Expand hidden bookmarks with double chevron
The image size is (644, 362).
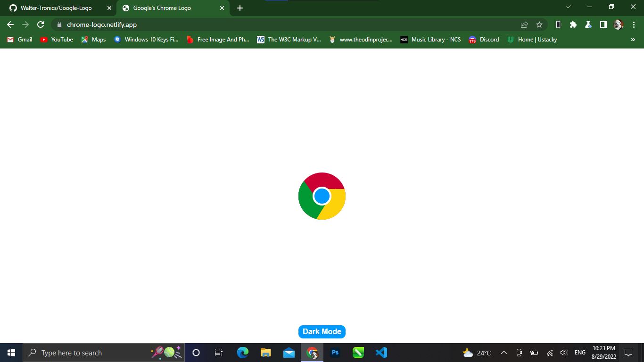coord(633,40)
